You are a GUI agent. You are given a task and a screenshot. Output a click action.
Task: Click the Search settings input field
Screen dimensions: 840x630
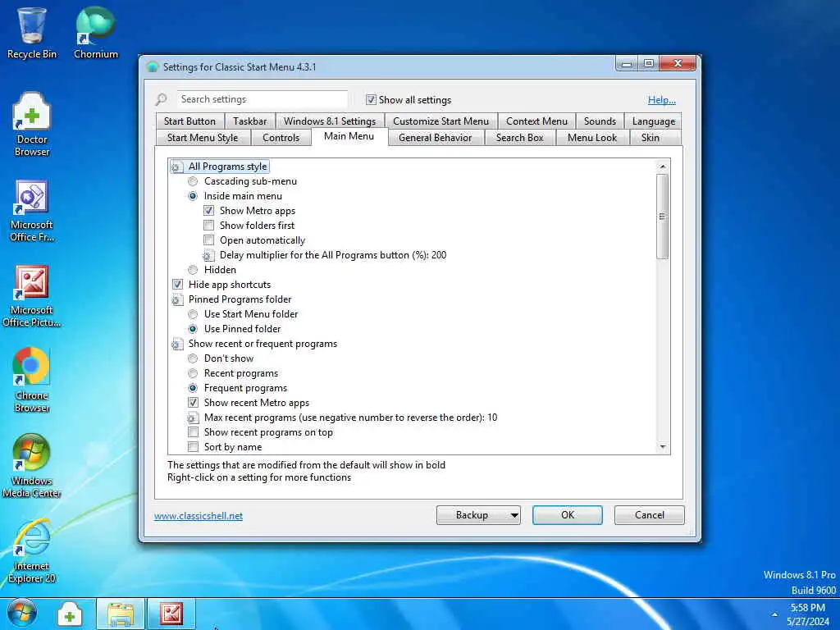[262, 99]
